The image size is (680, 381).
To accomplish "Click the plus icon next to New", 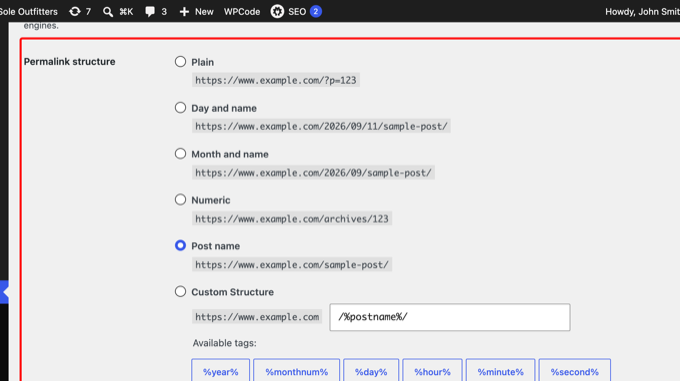I will click(x=184, y=12).
